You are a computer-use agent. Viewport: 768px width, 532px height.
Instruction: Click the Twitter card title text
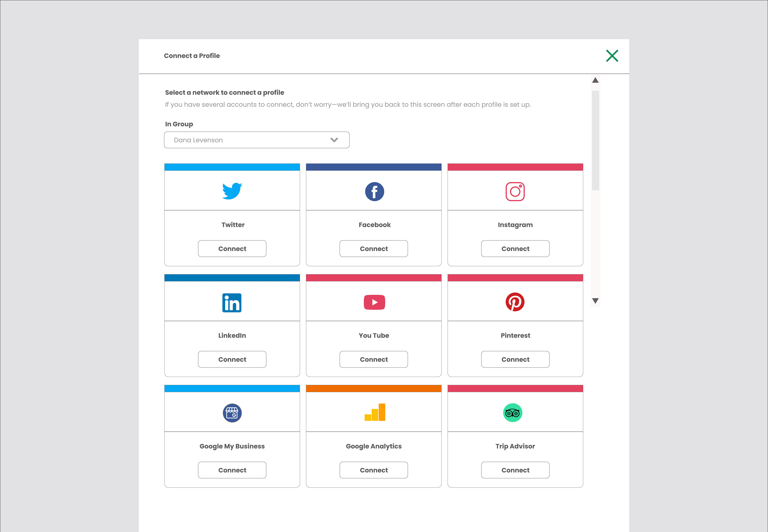(233, 225)
